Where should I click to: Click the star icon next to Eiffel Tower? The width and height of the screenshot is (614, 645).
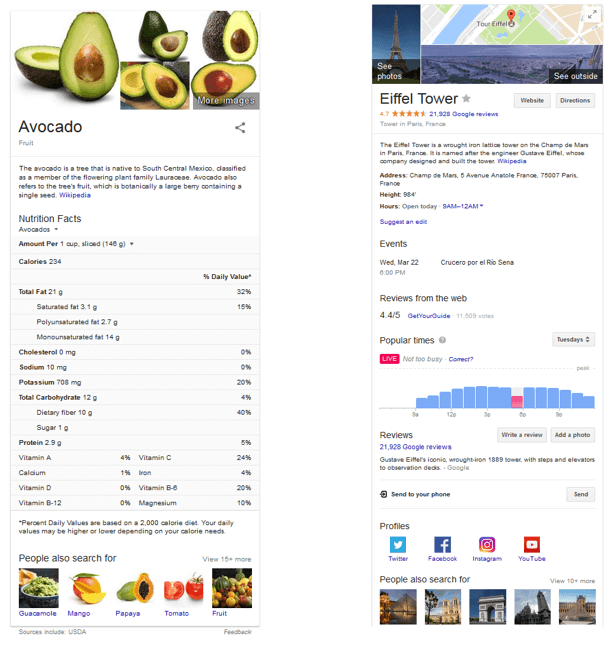pyautogui.click(x=466, y=99)
